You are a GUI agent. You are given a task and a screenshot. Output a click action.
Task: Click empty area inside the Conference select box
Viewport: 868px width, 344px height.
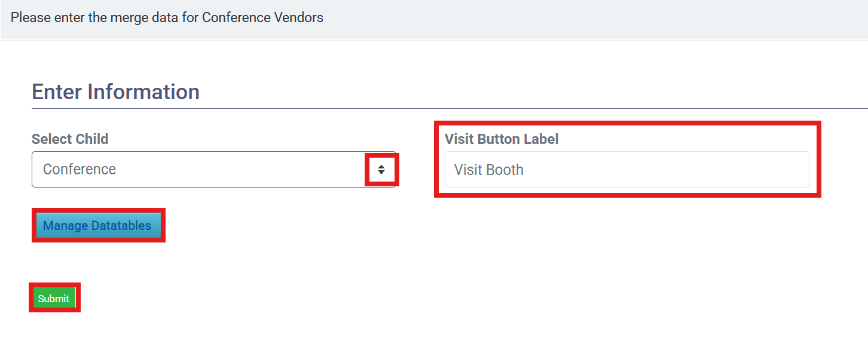[239, 170]
